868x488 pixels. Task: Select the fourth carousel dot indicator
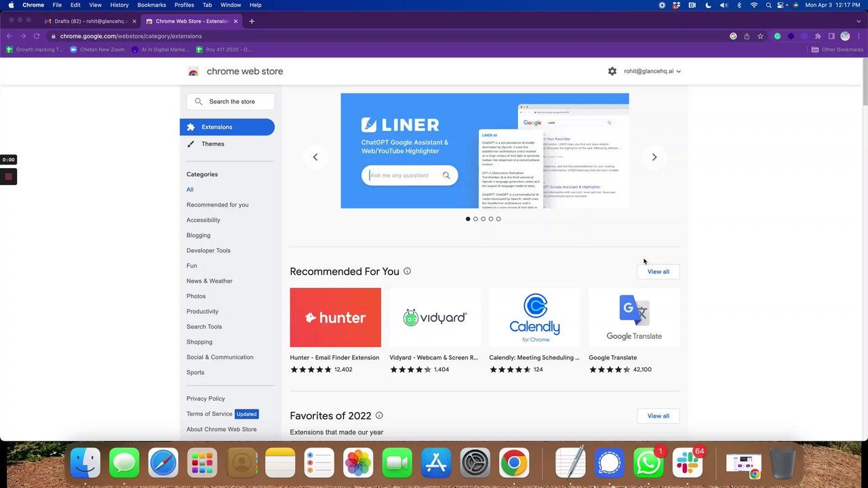(x=491, y=219)
